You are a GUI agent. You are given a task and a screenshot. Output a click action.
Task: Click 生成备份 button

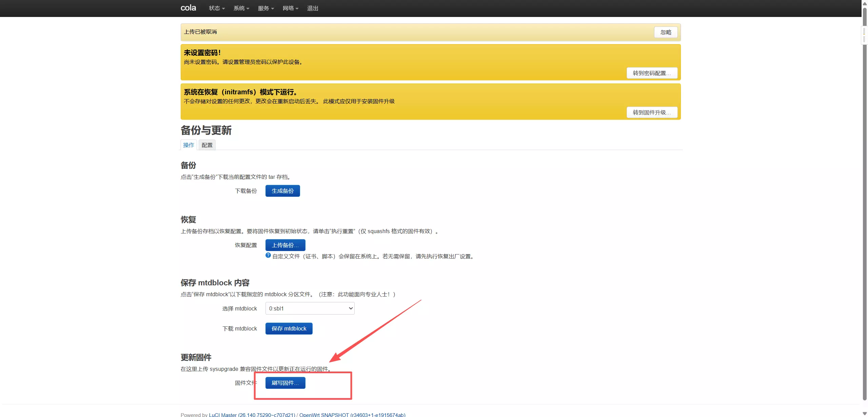pyautogui.click(x=282, y=191)
